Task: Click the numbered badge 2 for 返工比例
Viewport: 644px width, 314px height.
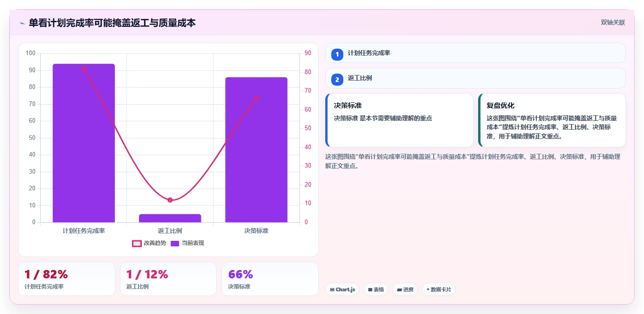Action: tap(337, 79)
